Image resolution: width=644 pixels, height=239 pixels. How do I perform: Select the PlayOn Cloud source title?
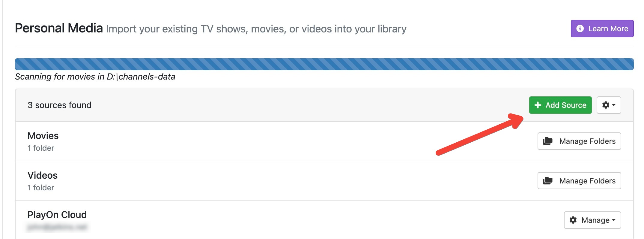click(x=57, y=215)
